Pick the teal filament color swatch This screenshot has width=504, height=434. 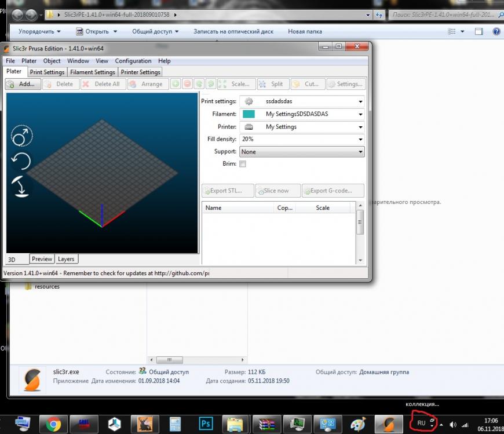249,114
